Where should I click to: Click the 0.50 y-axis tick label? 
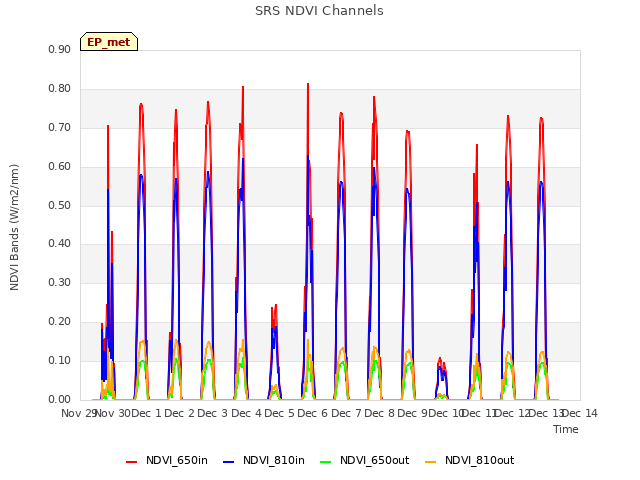pyautogui.click(x=60, y=205)
